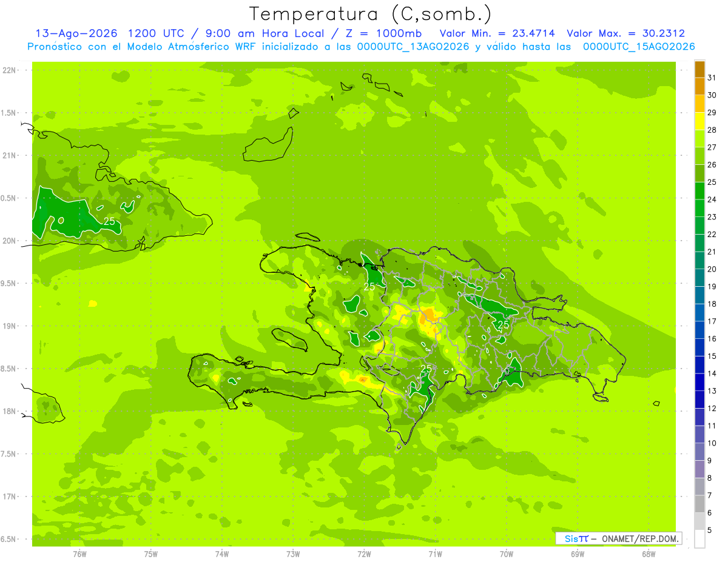Click the '1.5N' latitude axis label
The height and width of the screenshot is (562, 728).
click(9, 113)
